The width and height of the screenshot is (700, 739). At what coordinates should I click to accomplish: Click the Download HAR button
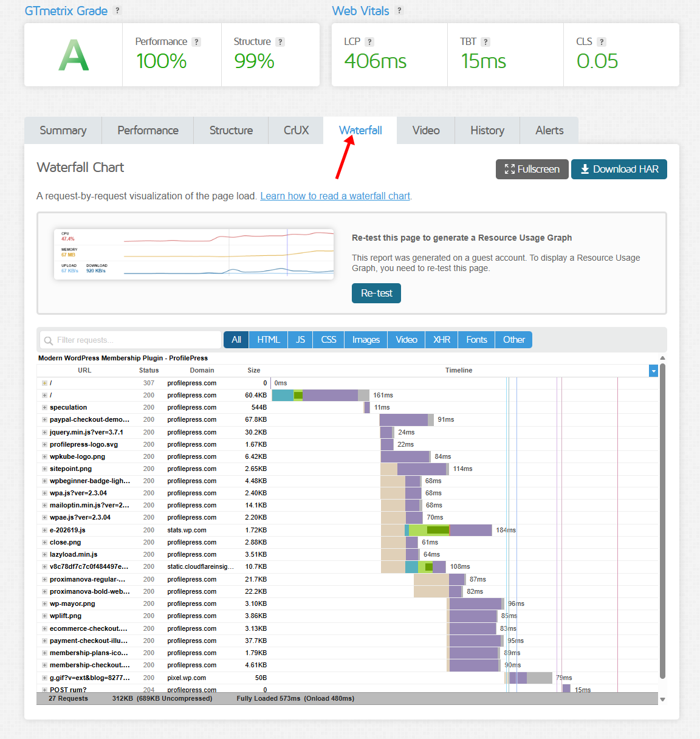click(x=619, y=170)
